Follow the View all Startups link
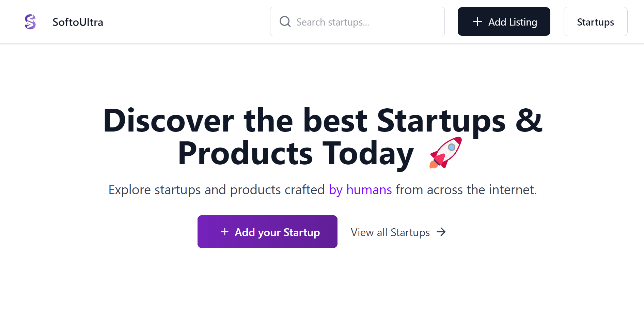 390,232
